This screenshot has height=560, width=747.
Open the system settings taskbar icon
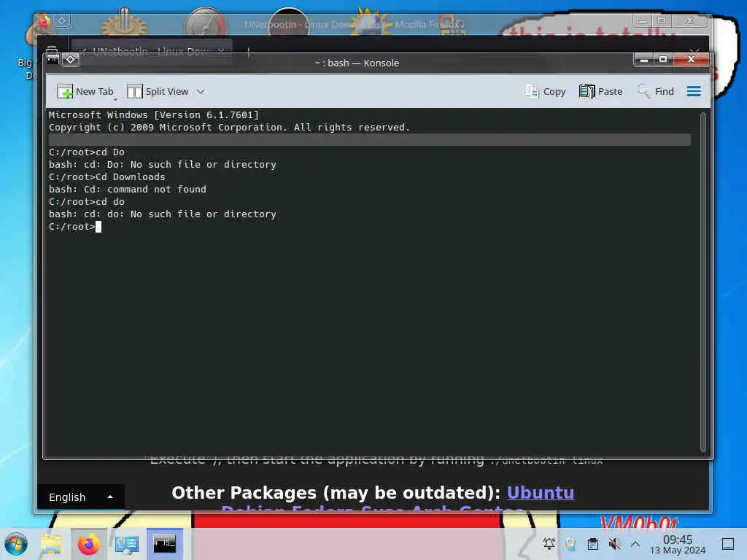click(127, 544)
